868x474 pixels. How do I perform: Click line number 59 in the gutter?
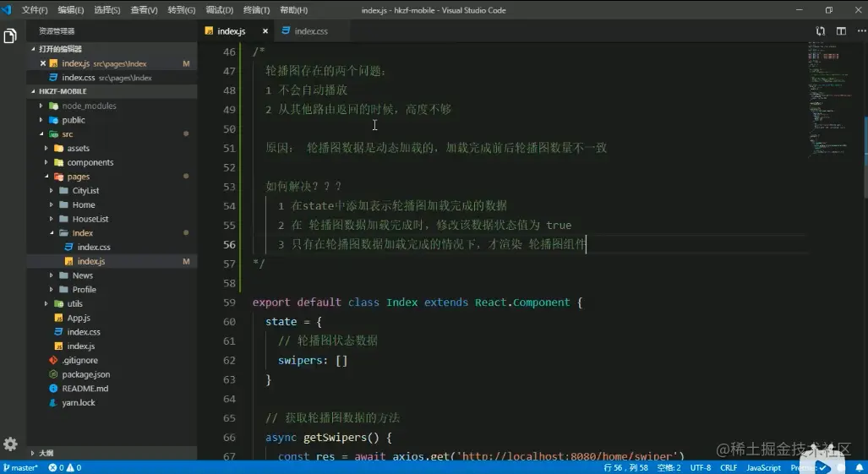[229, 302]
